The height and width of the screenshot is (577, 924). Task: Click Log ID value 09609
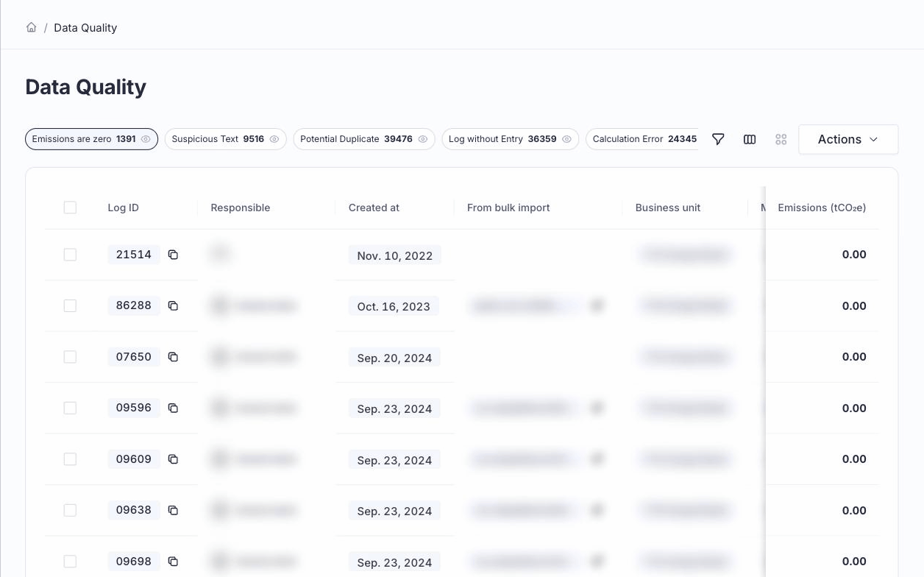(134, 459)
